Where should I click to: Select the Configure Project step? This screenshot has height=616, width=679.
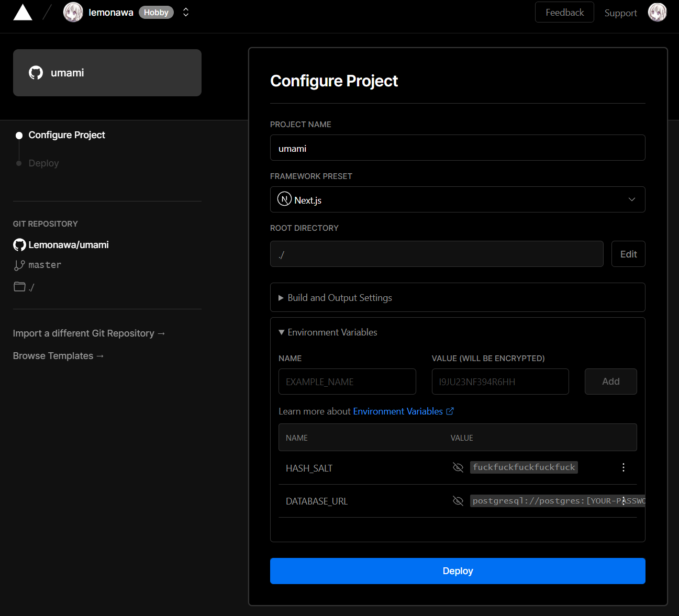(66, 135)
